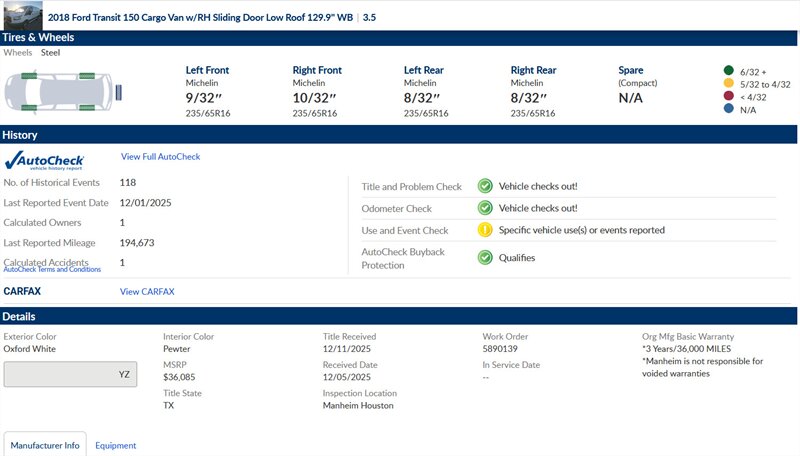Click the yellow 5/32 to 4/32 legend dot
The height and width of the screenshot is (456, 800).
coord(727,84)
